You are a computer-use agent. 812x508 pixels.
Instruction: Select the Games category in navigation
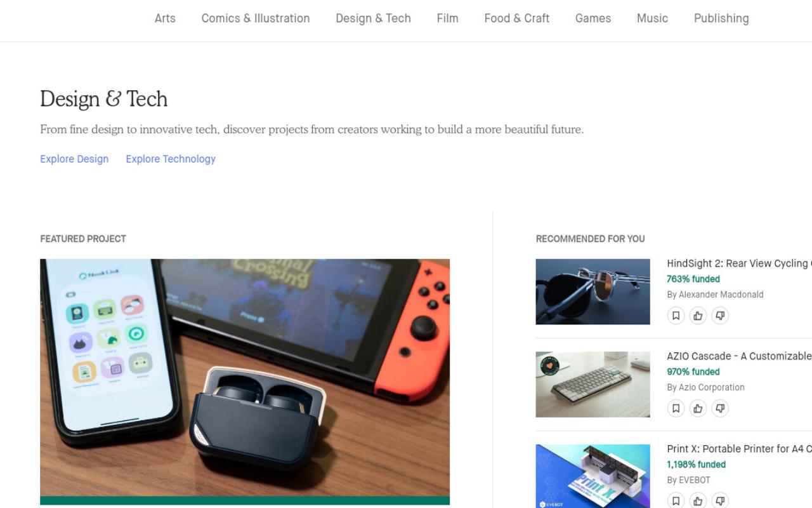tap(593, 18)
